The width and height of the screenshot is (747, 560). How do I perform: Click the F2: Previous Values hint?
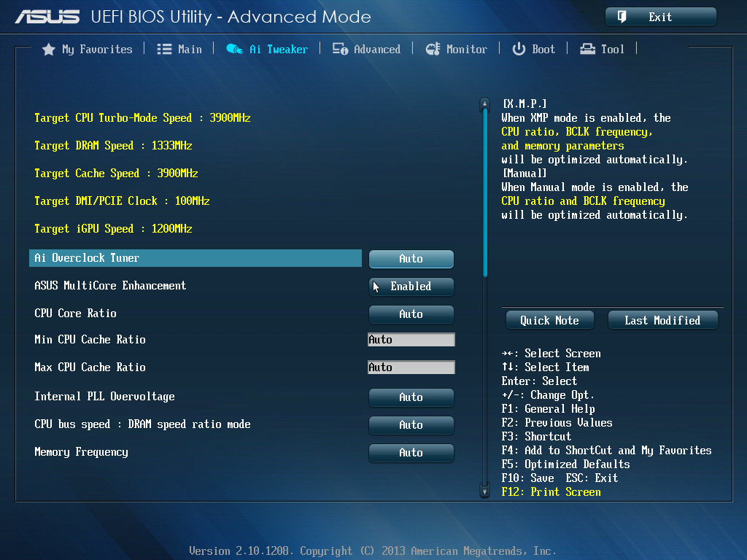pos(557,423)
